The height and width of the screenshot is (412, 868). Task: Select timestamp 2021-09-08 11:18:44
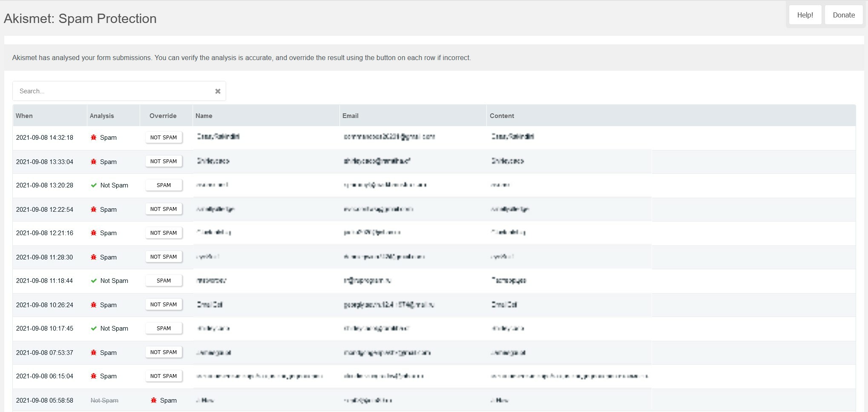(45, 281)
